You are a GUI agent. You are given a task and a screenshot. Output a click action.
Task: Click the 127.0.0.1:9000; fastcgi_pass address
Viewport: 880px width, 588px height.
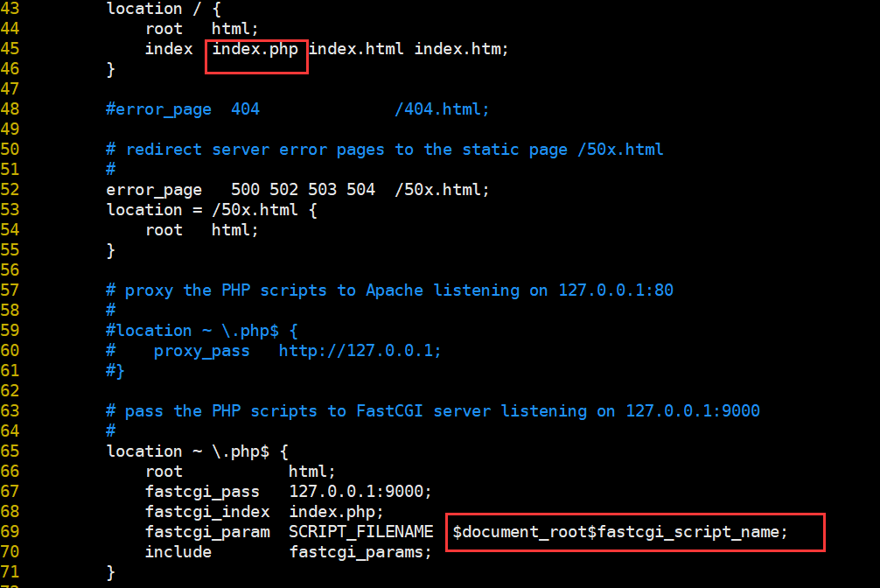point(360,492)
